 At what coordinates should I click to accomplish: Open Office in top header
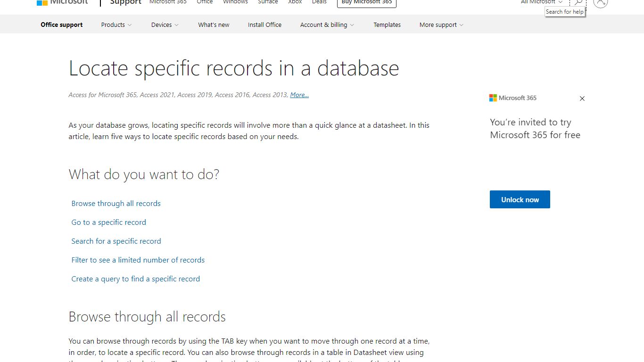pos(205,2)
